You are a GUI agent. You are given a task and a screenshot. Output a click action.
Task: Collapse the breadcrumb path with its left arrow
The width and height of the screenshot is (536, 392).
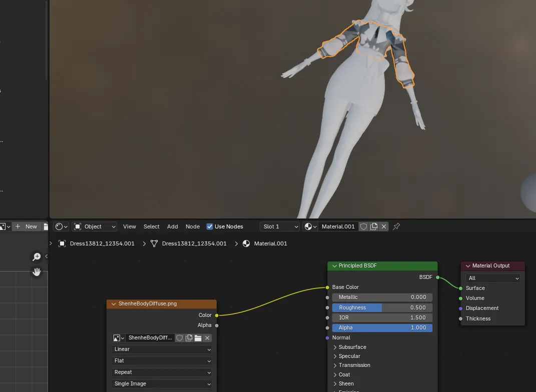pyautogui.click(x=51, y=243)
